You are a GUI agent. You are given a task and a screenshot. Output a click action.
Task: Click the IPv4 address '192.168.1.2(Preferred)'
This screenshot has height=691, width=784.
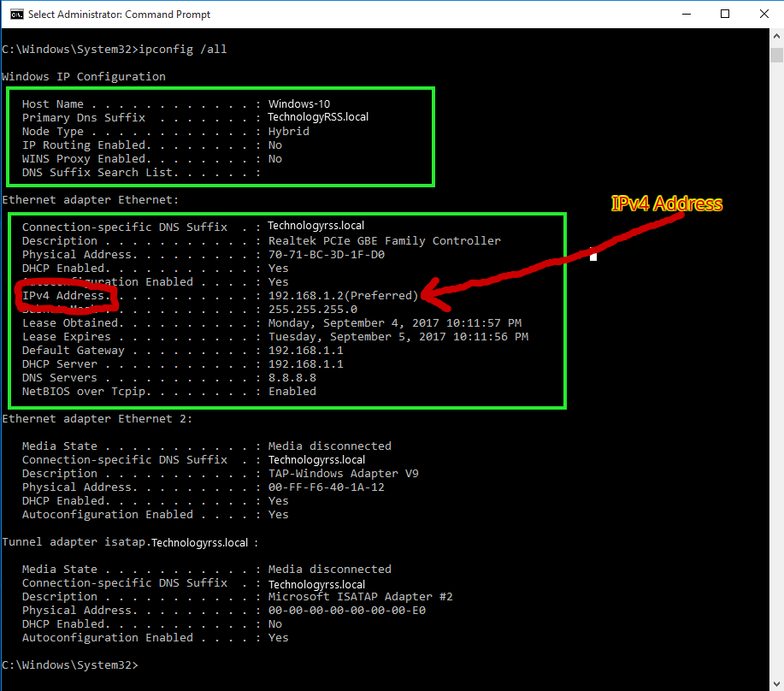pos(343,296)
